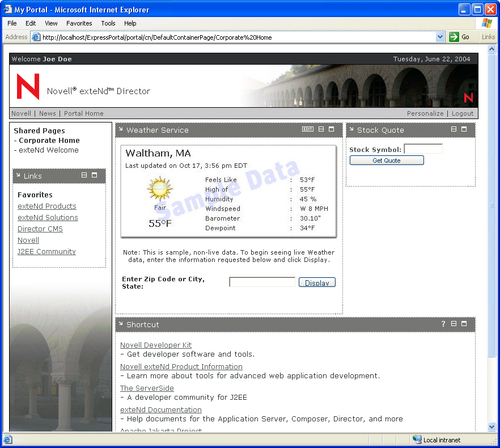Screen dimensions: 500x448
Task: Open Novell Developer Kit shortcut
Action: [156, 345]
